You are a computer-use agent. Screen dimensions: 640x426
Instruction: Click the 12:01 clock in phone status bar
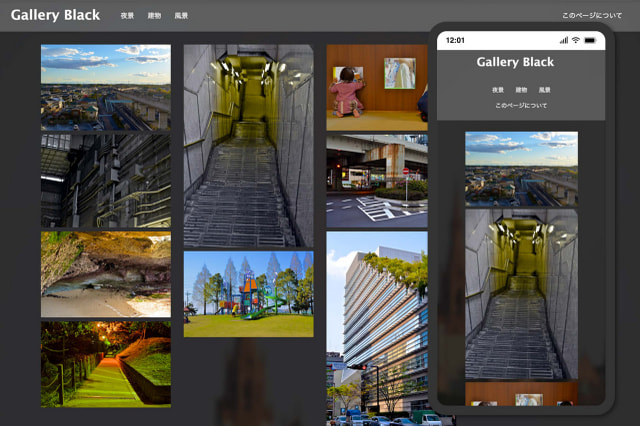point(455,40)
